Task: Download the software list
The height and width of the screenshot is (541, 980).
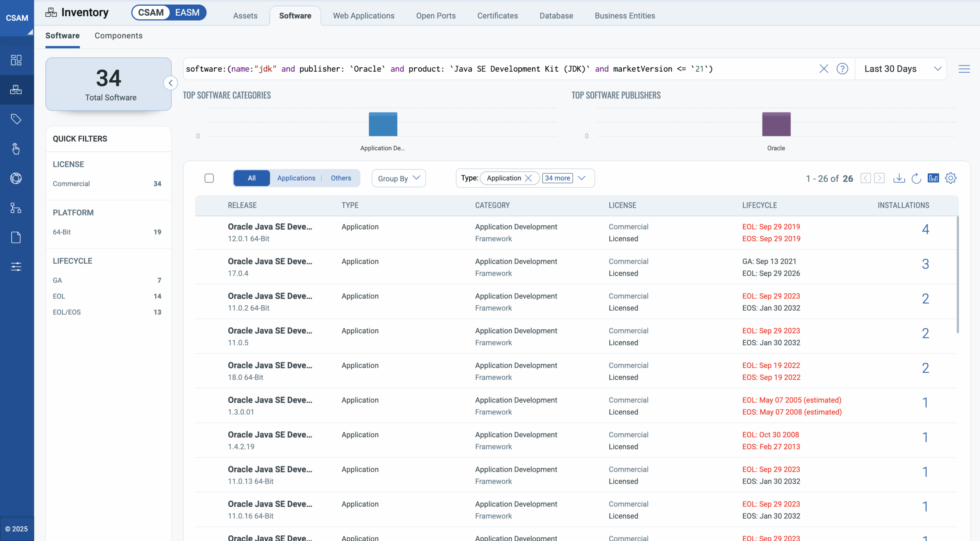Action: click(899, 178)
